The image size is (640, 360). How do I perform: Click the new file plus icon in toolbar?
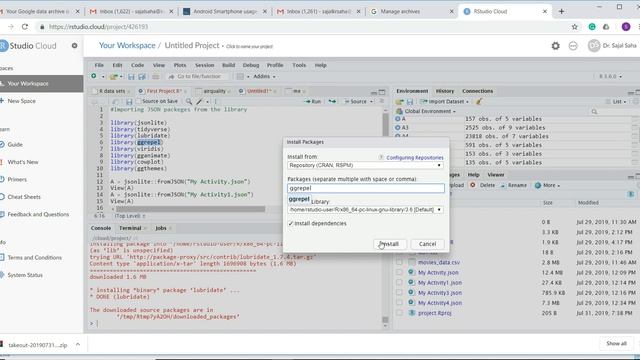(94, 76)
